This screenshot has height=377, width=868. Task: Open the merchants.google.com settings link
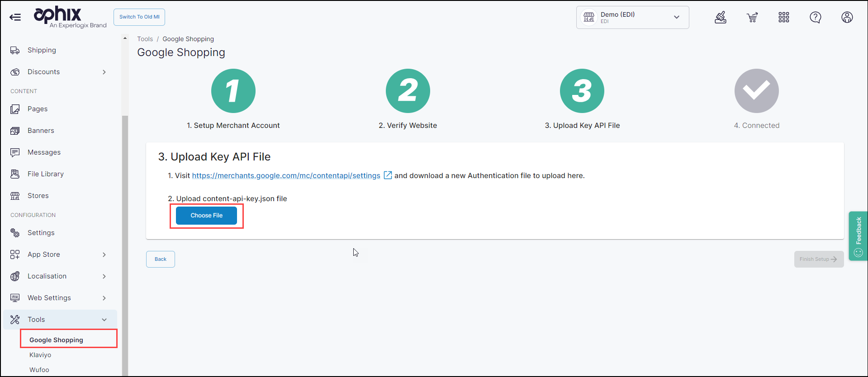click(286, 175)
